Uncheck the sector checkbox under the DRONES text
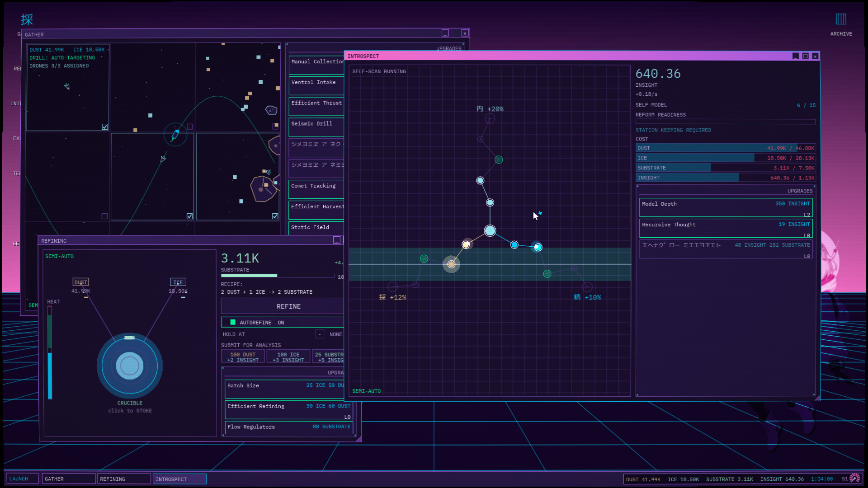The width and height of the screenshot is (868, 488). click(105, 127)
